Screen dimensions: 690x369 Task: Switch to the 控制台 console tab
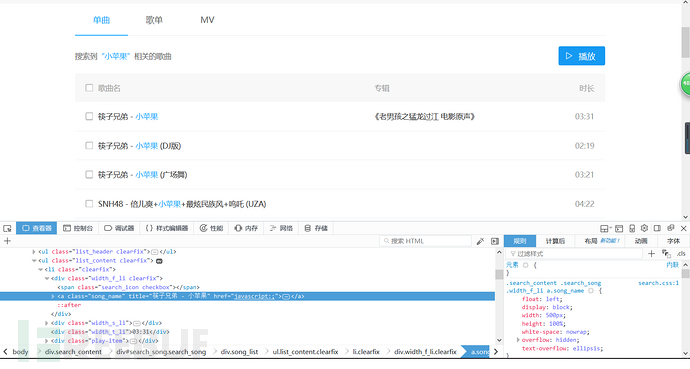click(x=78, y=228)
